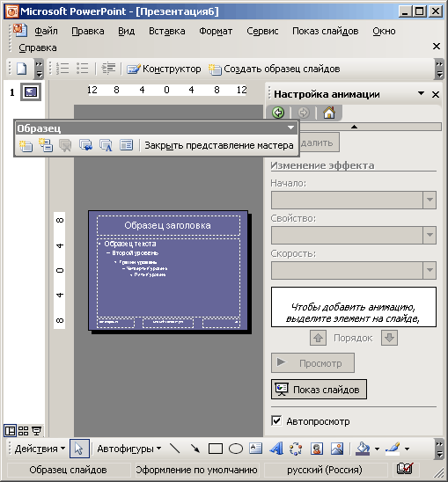Open Fill Color dropdown arrow
The image size is (448, 482).
click(x=377, y=449)
